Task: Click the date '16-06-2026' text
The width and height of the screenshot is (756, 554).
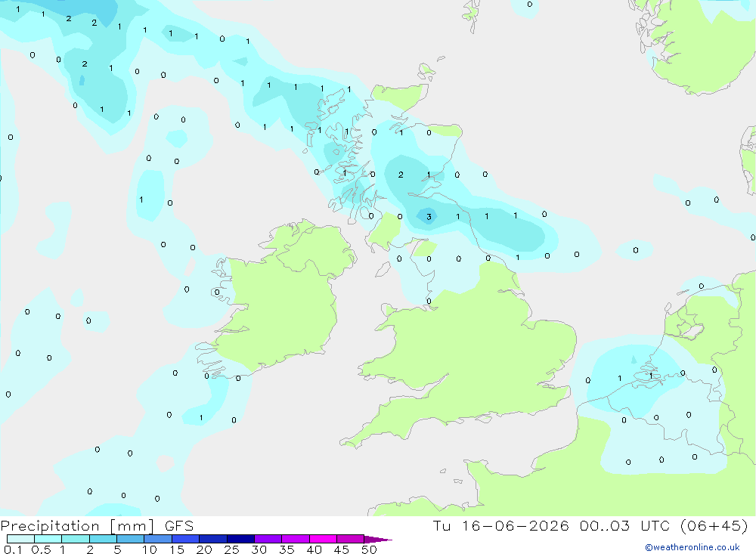Action: (516, 526)
